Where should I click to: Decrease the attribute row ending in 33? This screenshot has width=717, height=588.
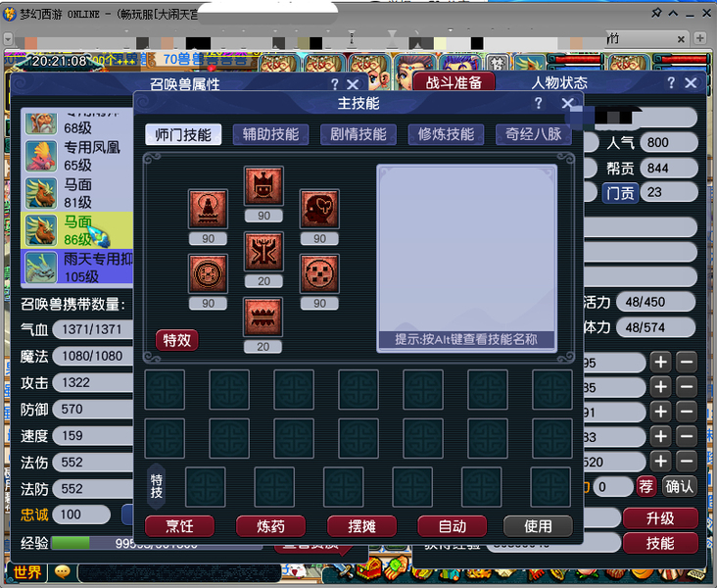687,436
